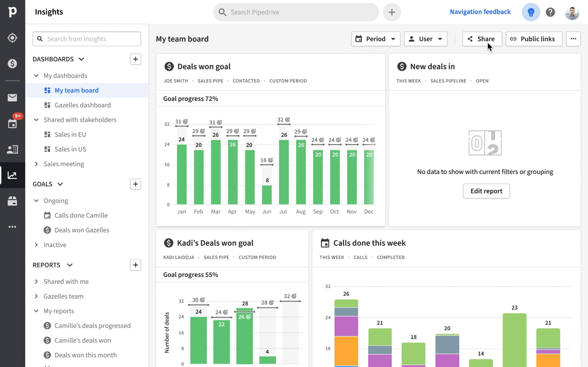Expand the Sales meeting folder
Screen dimensions: 588x367
pyautogui.click(x=36, y=164)
